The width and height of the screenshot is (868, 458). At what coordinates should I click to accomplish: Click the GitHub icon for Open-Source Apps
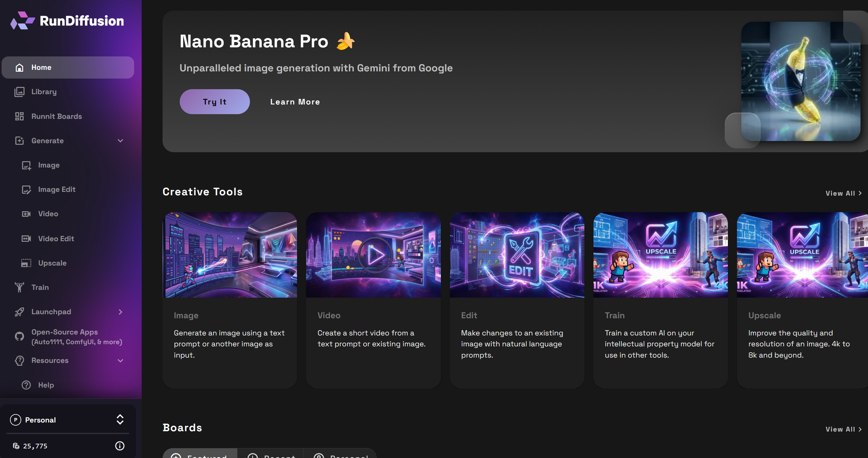click(x=20, y=336)
